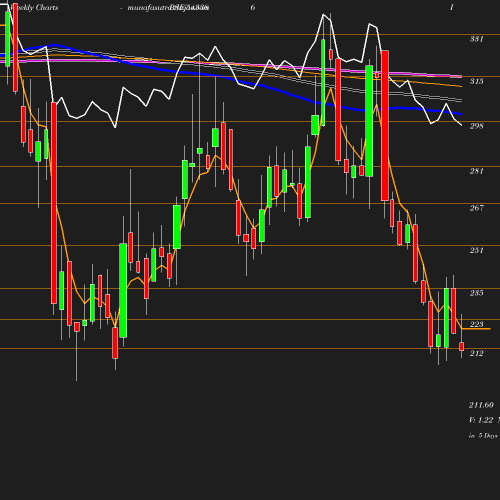This screenshot has width=500, height=500.
Task: Click the last price value 211.60
Action: tap(481, 405)
